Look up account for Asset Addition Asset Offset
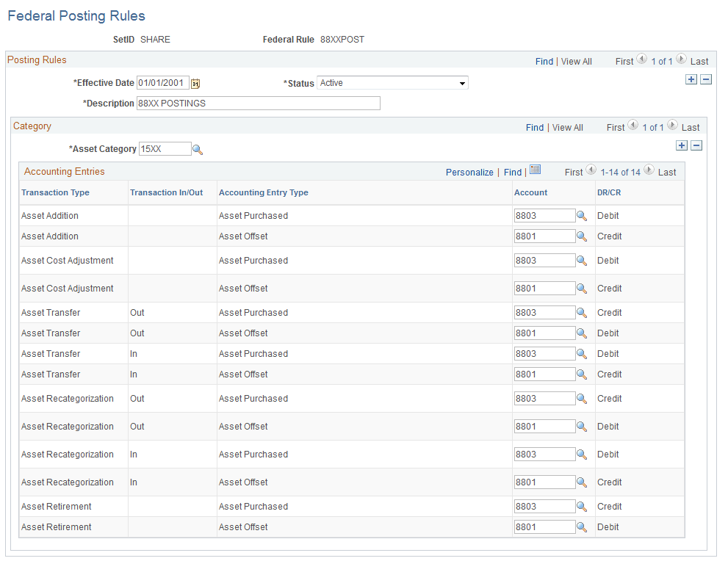The image size is (728, 561). tap(582, 236)
